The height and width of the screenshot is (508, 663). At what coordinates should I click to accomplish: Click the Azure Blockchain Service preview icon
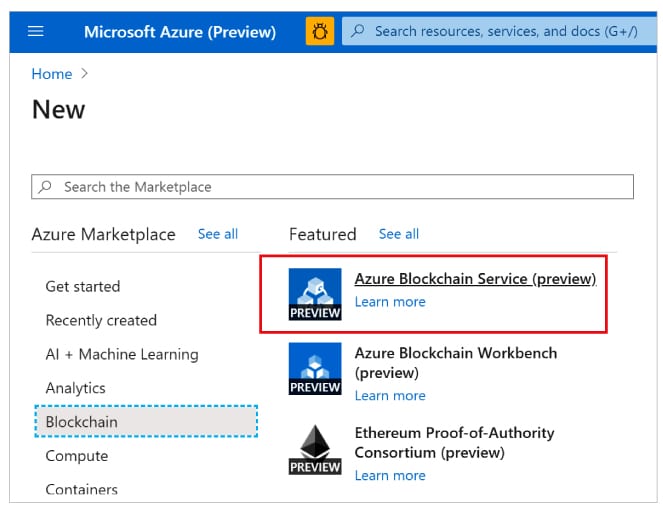(315, 294)
